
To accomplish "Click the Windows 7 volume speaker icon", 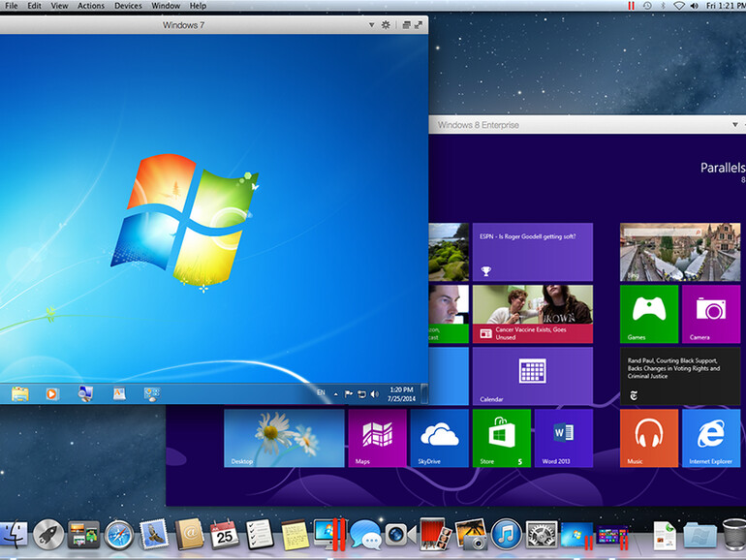I will click(375, 394).
